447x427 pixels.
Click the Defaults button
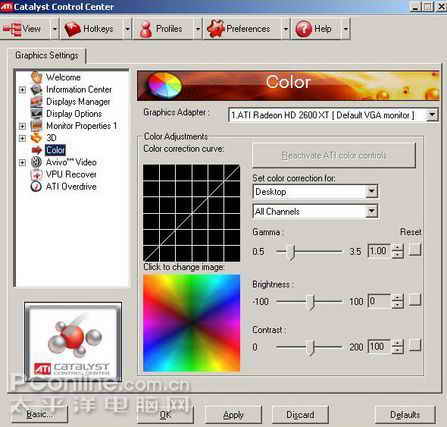[405, 415]
